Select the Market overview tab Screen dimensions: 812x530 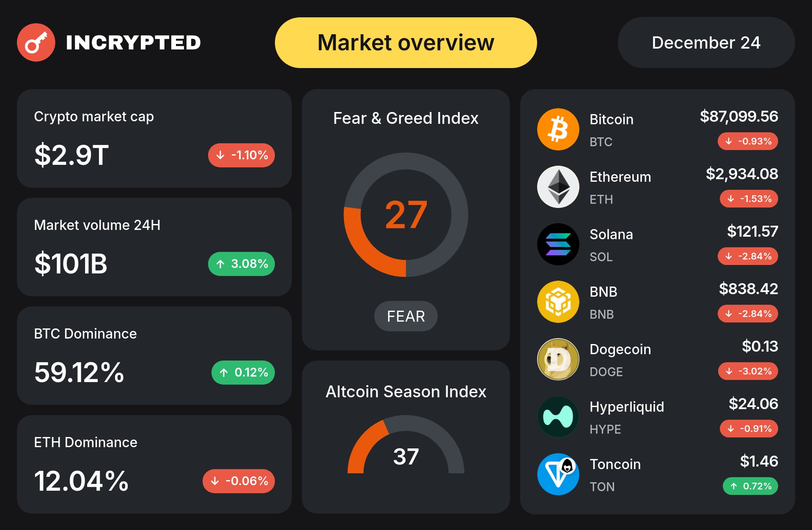(x=406, y=43)
